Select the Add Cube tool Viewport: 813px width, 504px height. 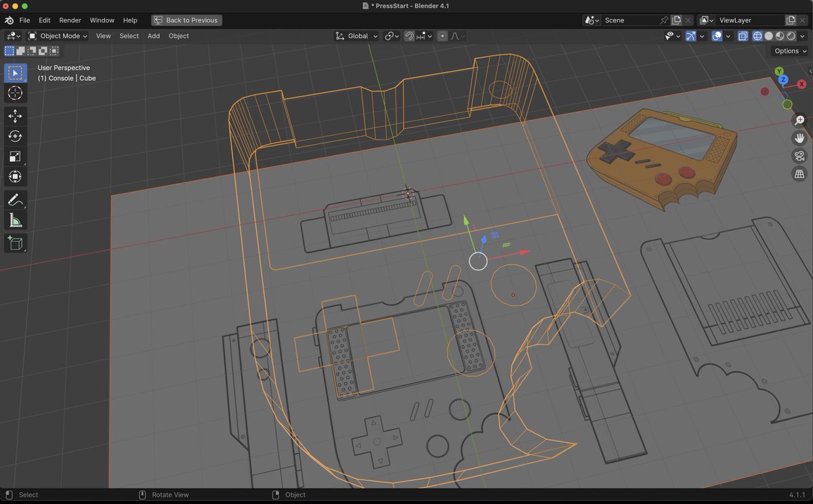(x=16, y=243)
